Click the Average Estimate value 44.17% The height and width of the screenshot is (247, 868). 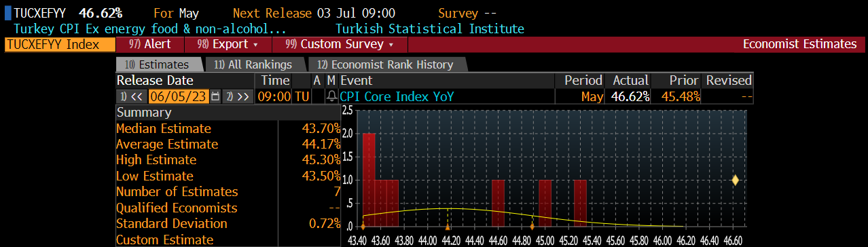321,144
